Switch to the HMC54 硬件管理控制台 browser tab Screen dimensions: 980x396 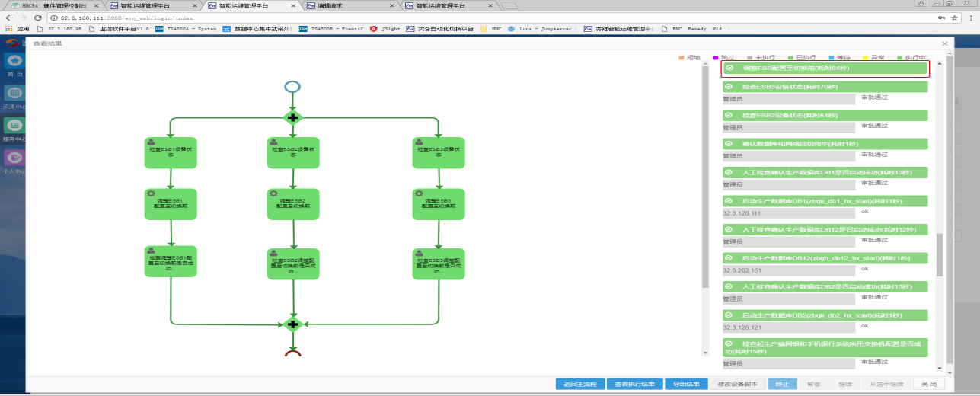coord(53,5)
